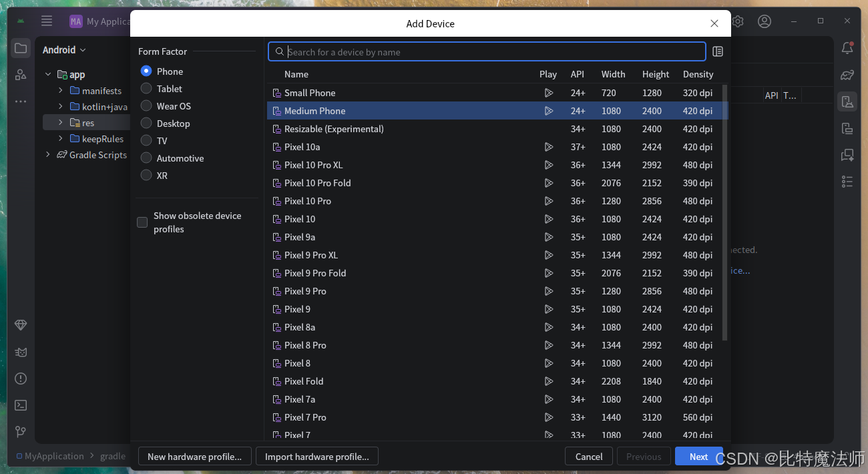Viewport: 868px width, 474px height.
Task: Expand the res folder
Action: coord(61,122)
